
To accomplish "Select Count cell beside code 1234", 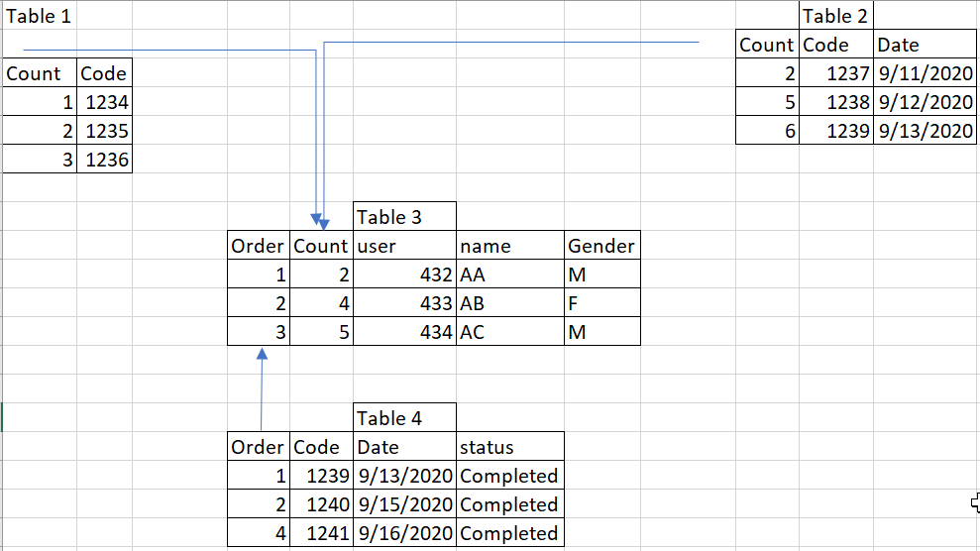I will [40, 102].
